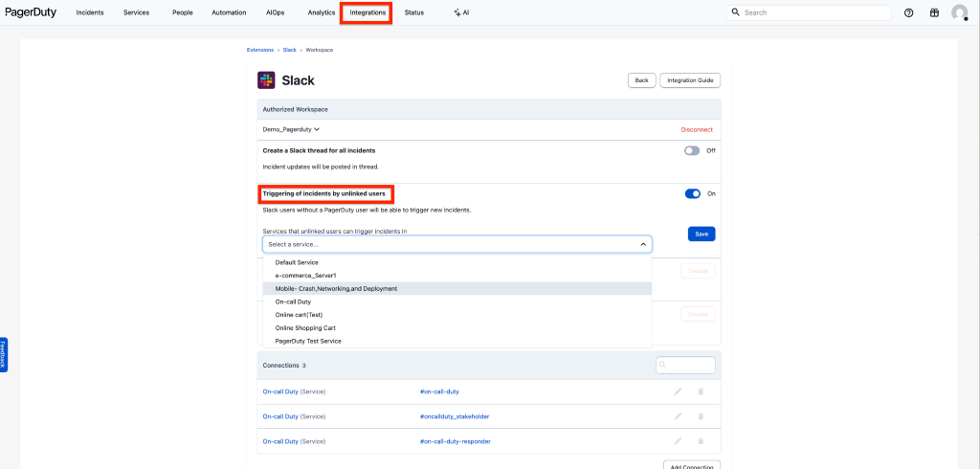Open the Incidents menu
Image resolution: width=980 pixels, height=469 pixels.
point(90,12)
